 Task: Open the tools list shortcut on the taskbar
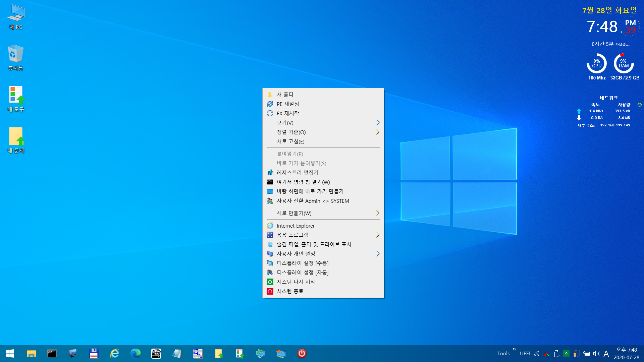point(239,354)
